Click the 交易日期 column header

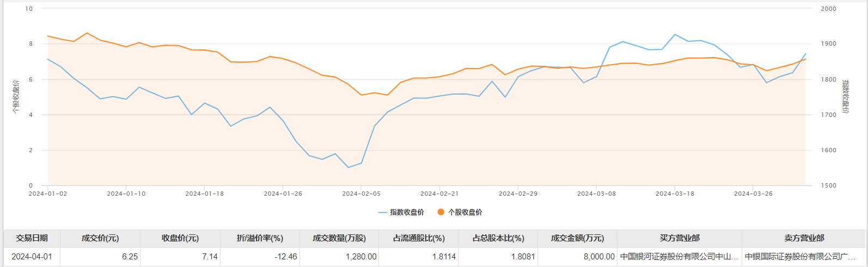32,238
